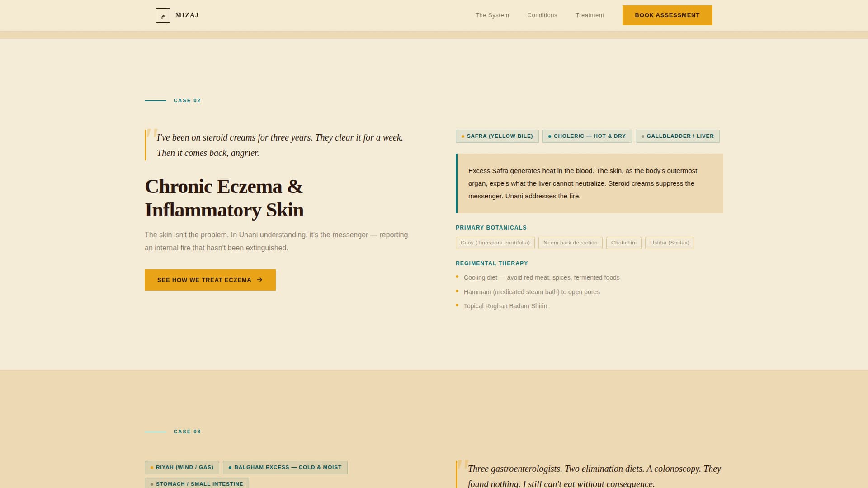Click the Case 02 label
The width and height of the screenshot is (868, 488).
[187, 100]
